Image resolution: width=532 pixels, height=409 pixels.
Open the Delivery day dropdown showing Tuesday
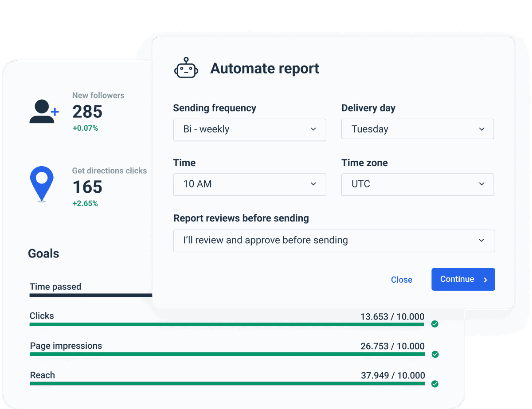[x=417, y=129]
